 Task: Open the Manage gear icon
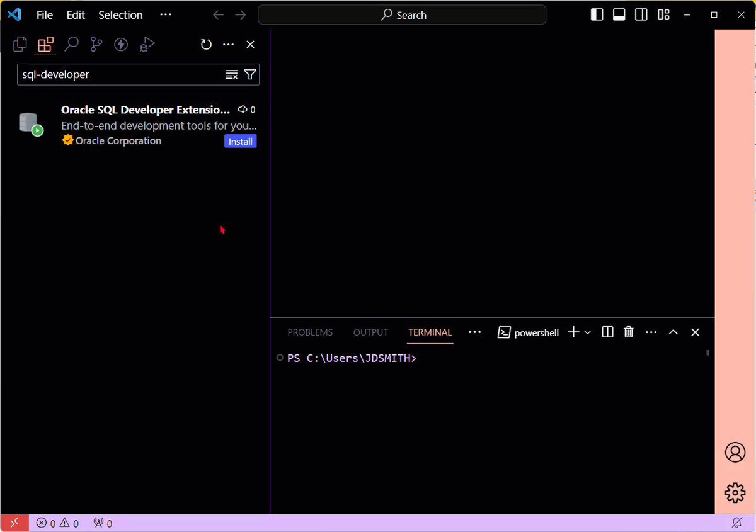[735, 493]
